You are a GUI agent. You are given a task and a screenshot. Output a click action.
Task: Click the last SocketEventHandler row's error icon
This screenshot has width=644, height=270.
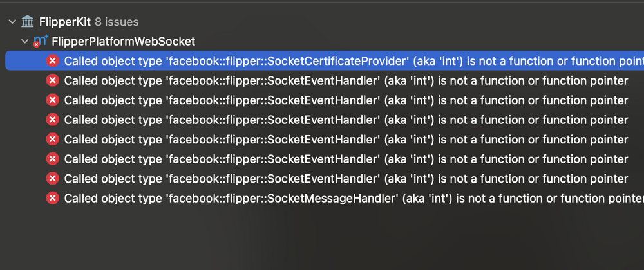[53, 178]
